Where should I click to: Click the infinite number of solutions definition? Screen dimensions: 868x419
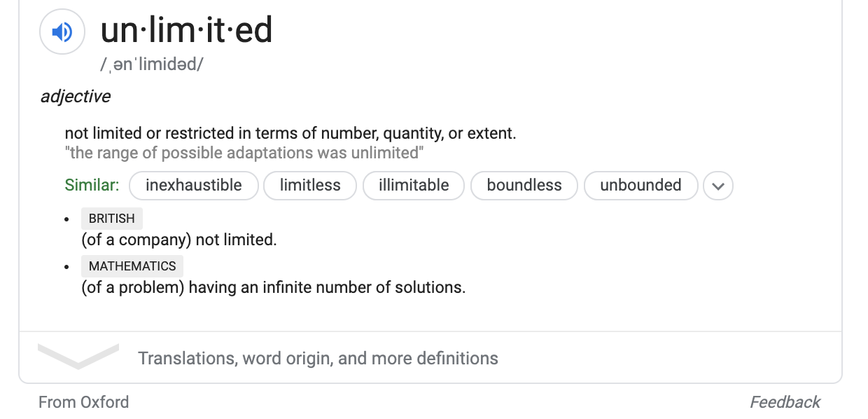(x=274, y=287)
